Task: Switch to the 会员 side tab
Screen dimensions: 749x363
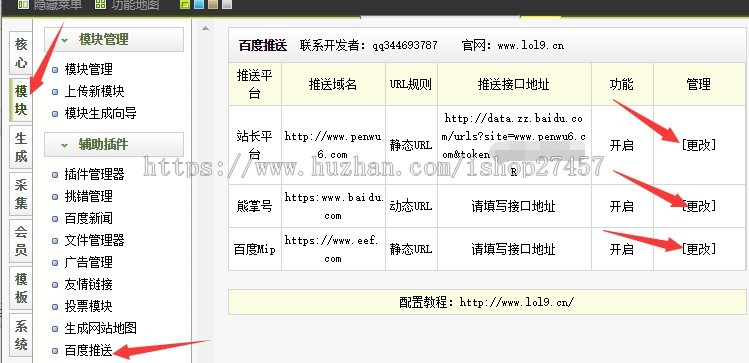Action: pyautogui.click(x=21, y=241)
